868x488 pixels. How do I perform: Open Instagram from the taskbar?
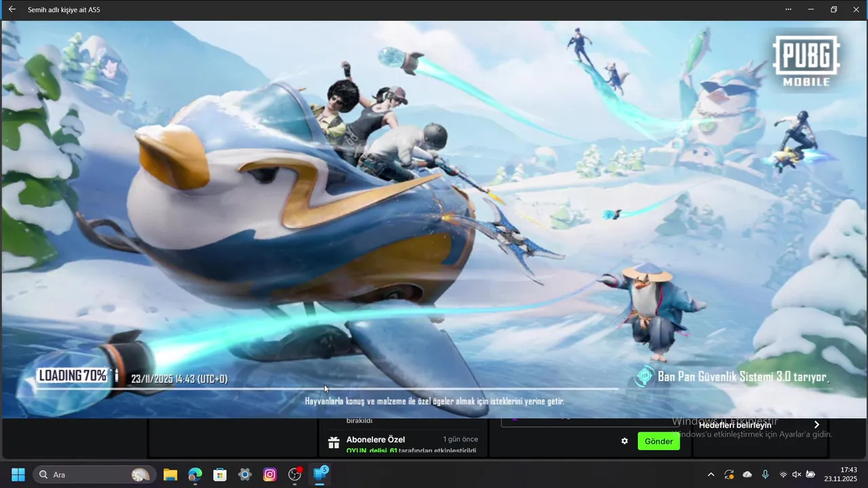[x=270, y=474]
